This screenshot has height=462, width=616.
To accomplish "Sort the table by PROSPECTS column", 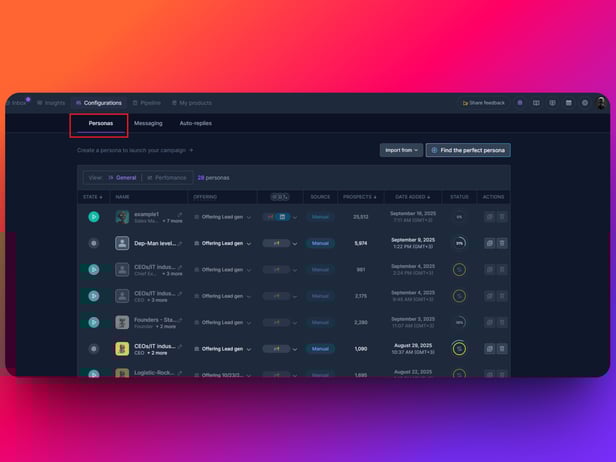I will tap(359, 197).
